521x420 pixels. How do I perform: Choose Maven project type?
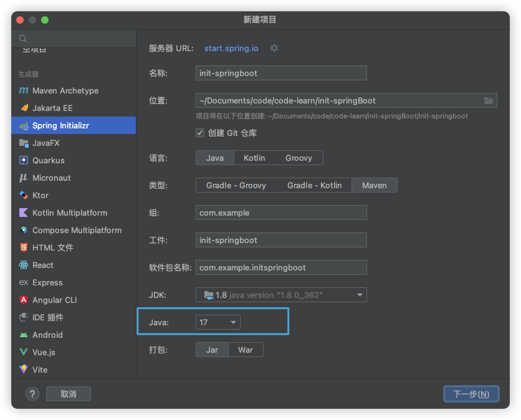pos(374,186)
